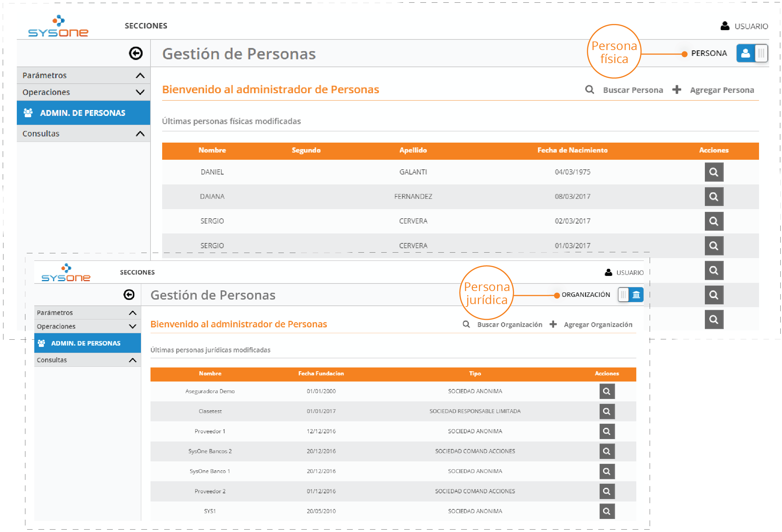Click search icon next to Buscar Persona
Viewport: 782px width, 532px height.
click(589, 90)
